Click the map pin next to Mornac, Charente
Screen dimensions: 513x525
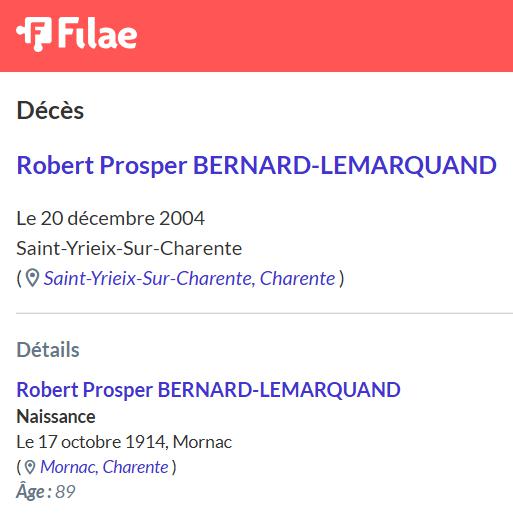30,467
